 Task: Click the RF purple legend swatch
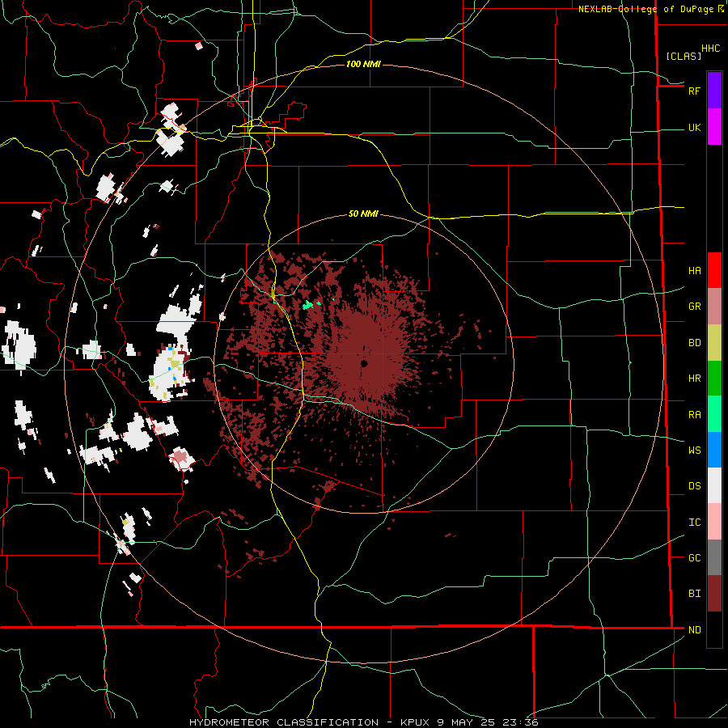pyautogui.click(x=714, y=91)
